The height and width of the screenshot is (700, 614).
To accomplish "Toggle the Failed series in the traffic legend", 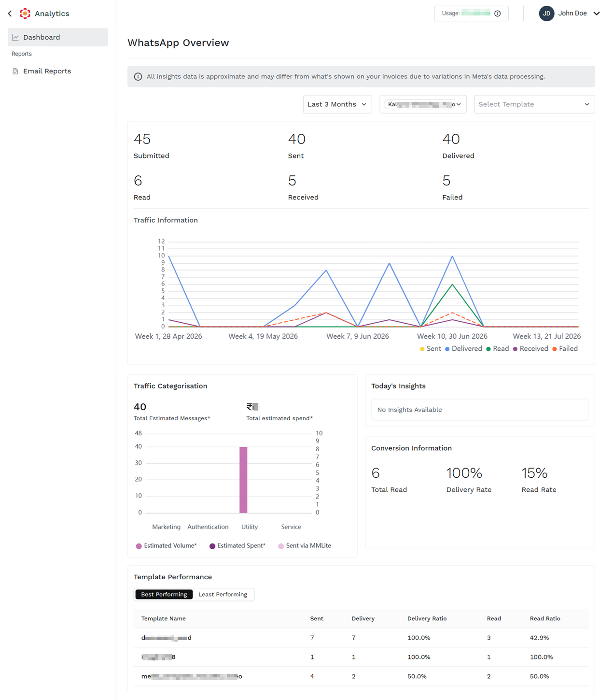I will point(565,349).
